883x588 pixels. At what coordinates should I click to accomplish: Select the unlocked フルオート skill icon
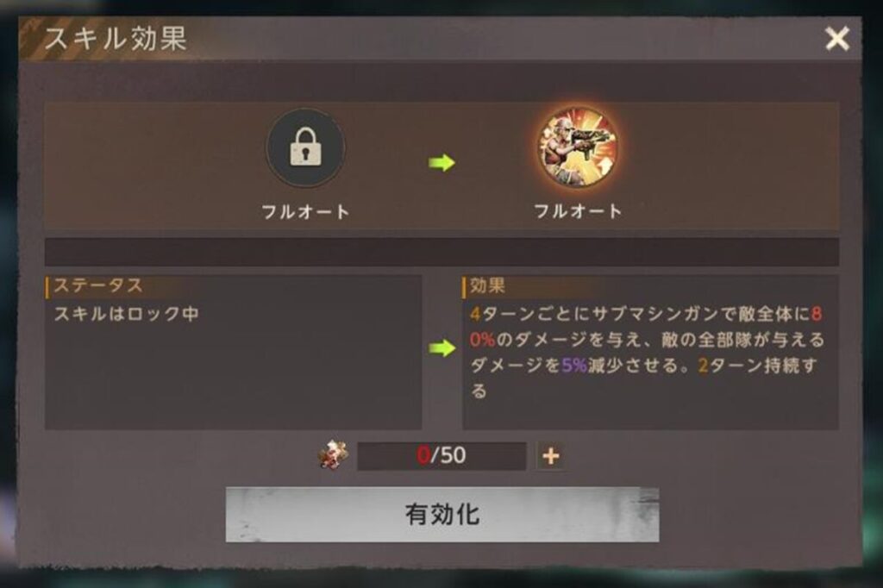click(x=578, y=148)
